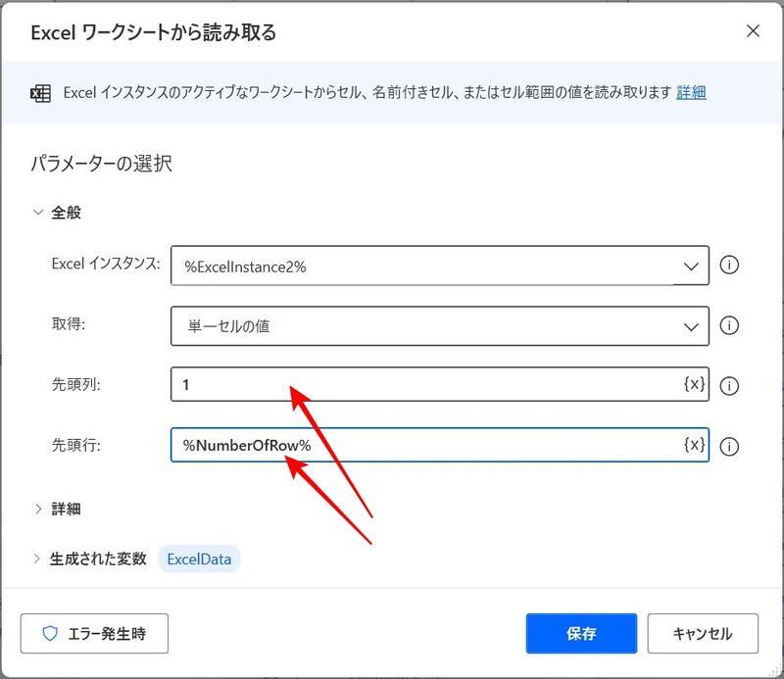Click the Excel インスタンス: label
The image size is (784, 679).
coord(106,263)
